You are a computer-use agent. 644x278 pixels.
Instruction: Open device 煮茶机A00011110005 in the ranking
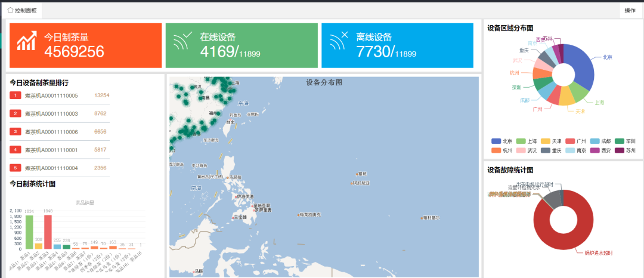(51, 95)
